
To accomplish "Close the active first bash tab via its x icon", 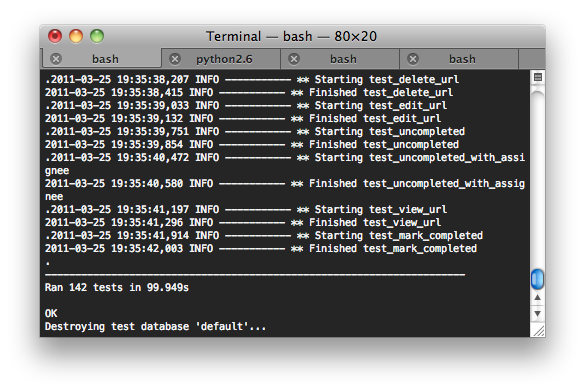I will click(56, 59).
